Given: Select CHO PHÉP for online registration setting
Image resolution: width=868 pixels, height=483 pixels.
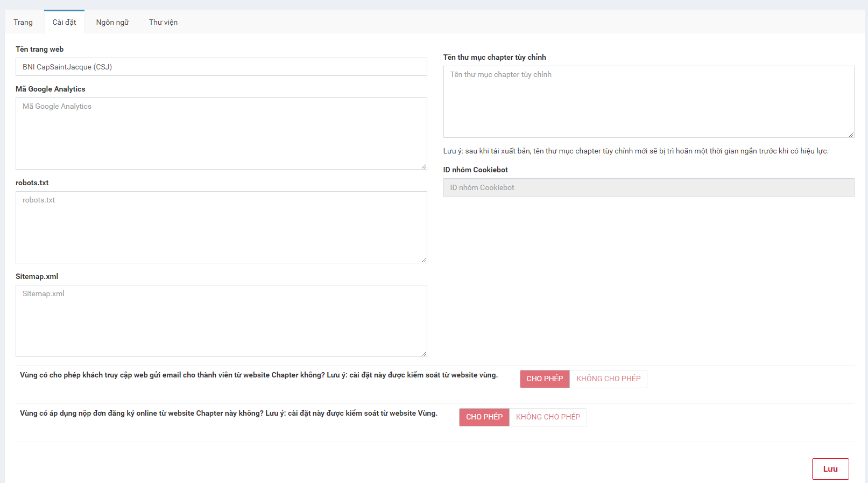Looking at the screenshot, I should point(484,417).
